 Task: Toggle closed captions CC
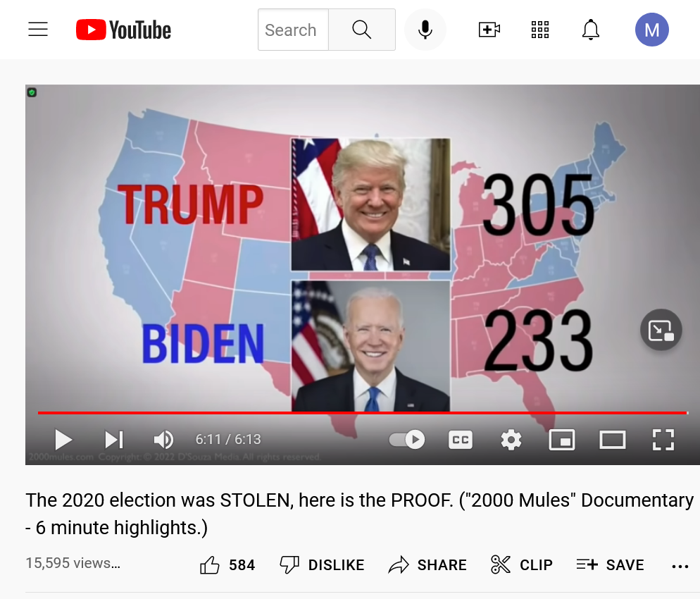click(x=461, y=440)
